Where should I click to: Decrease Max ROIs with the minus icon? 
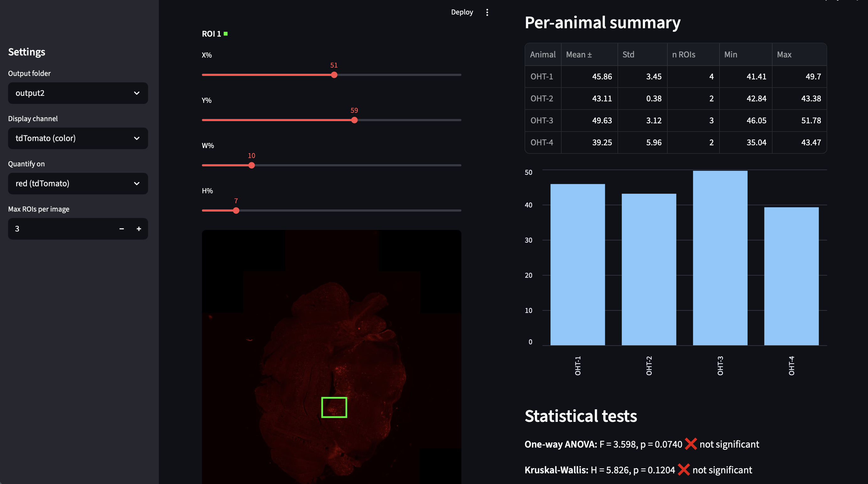pyautogui.click(x=121, y=229)
